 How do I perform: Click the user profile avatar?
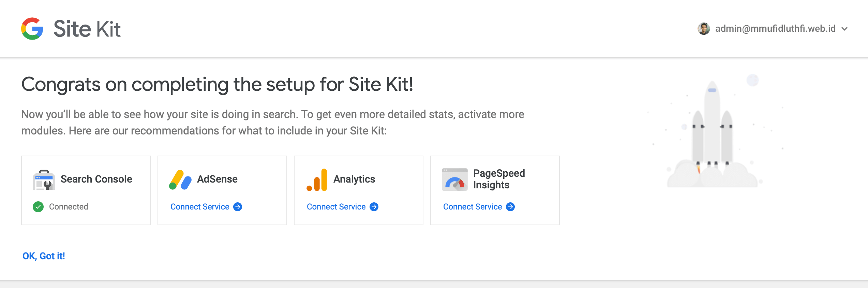click(704, 29)
